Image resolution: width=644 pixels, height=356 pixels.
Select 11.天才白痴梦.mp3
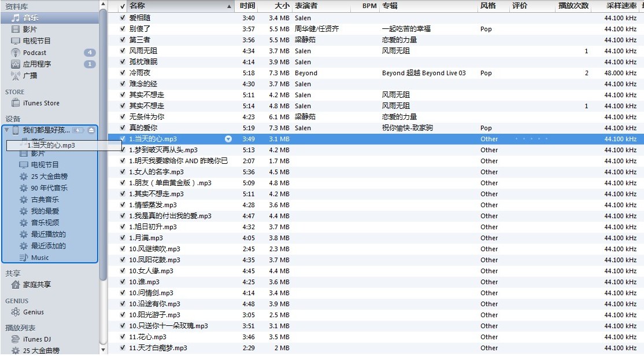158,348
